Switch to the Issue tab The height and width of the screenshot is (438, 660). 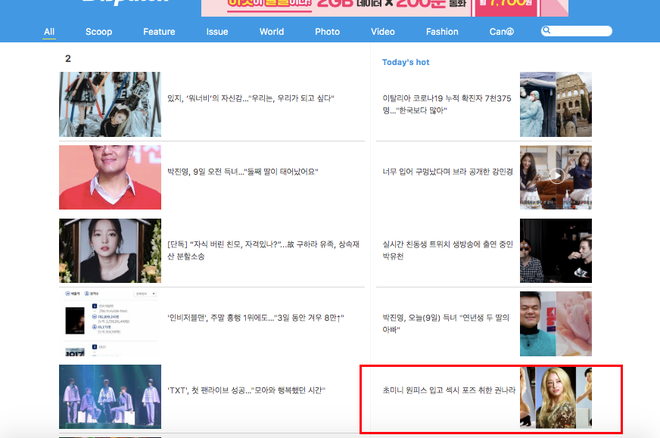click(x=217, y=32)
